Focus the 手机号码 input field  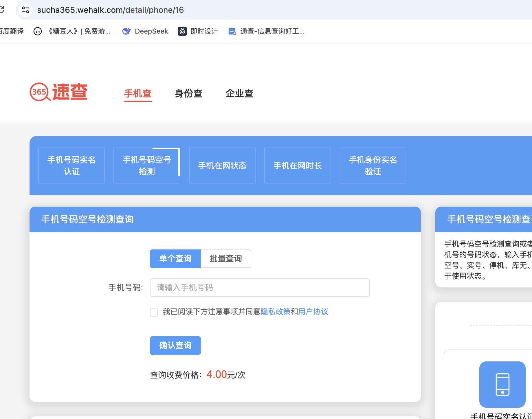[x=260, y=288]
